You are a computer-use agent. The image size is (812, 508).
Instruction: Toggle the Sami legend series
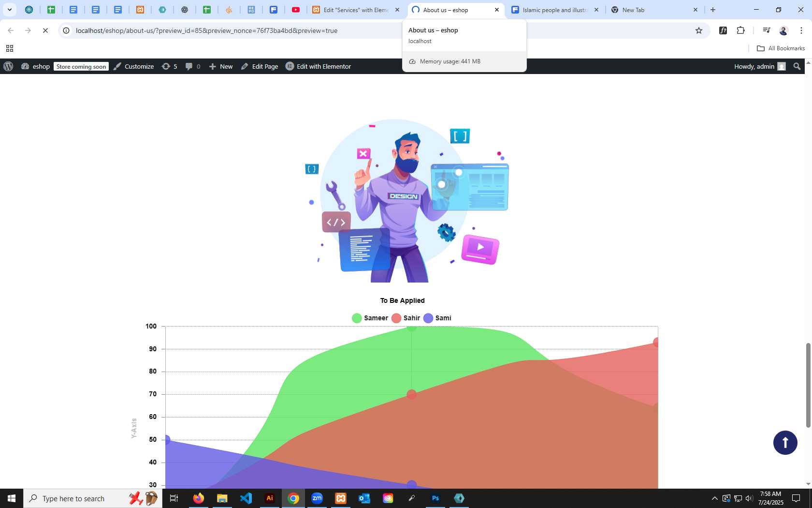point(437,318)
